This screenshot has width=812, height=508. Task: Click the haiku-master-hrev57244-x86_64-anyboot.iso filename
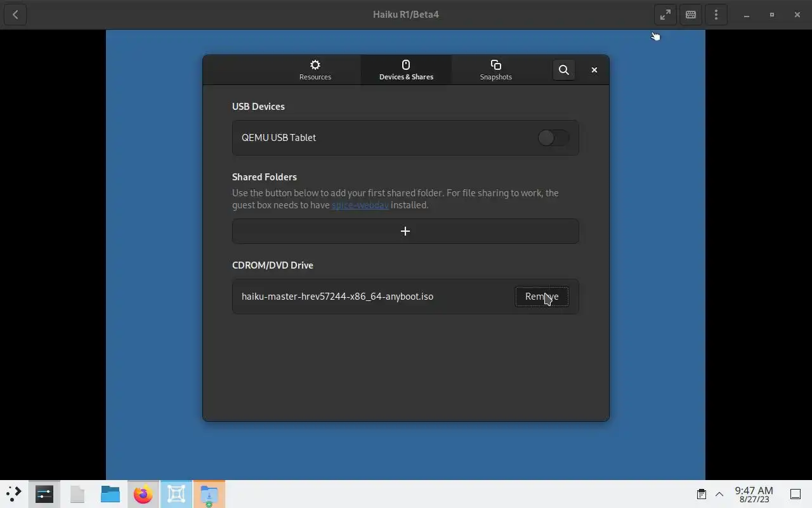click(337, 297)
